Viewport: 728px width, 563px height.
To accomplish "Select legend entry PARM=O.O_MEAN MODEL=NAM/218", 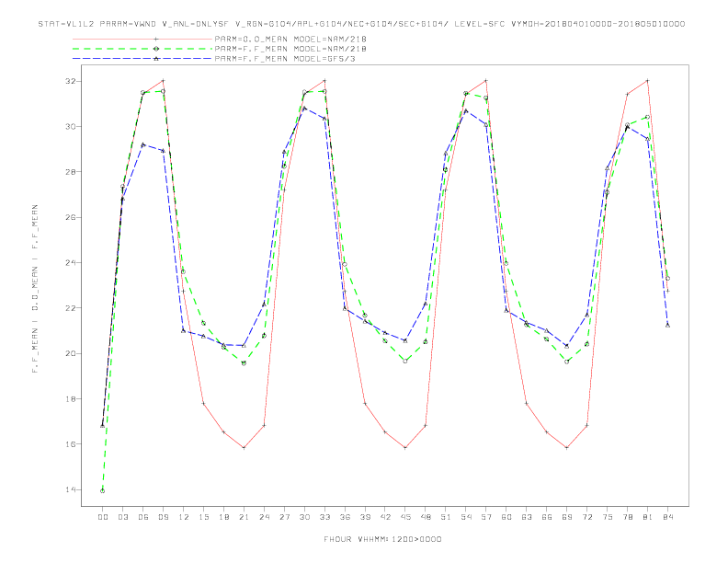I will point(290,39).
